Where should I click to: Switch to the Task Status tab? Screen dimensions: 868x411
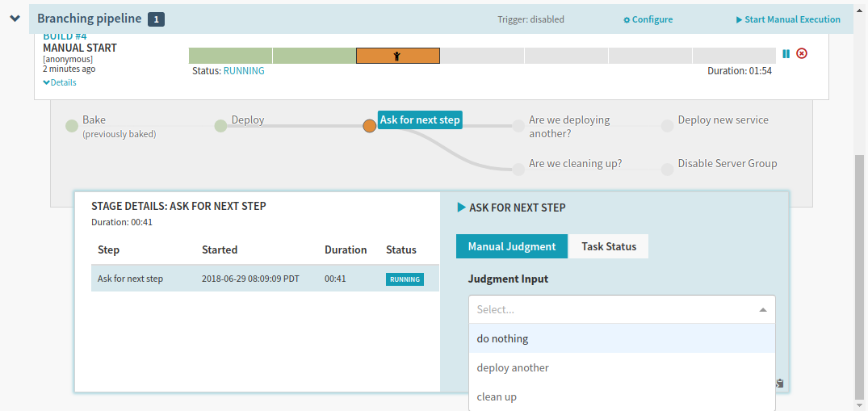(x=609, y=246)
